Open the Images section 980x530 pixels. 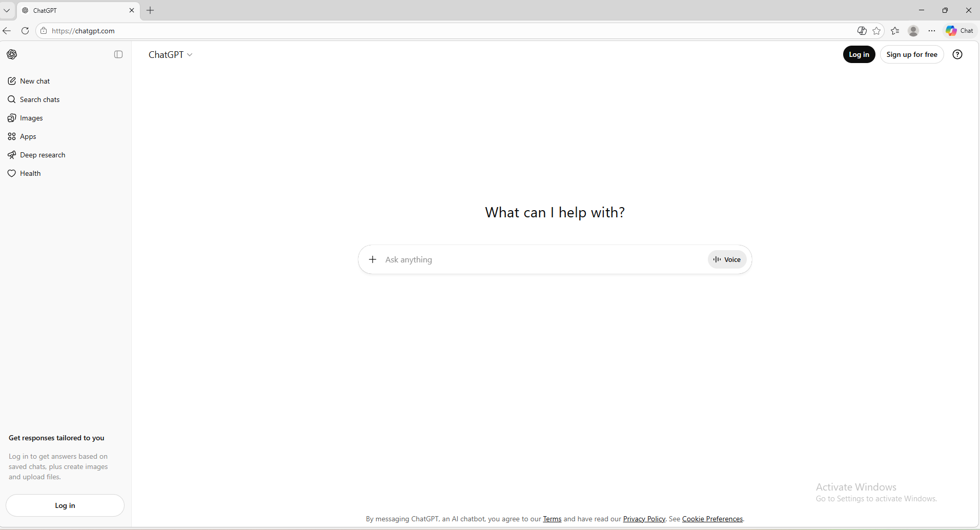(31, 118)
